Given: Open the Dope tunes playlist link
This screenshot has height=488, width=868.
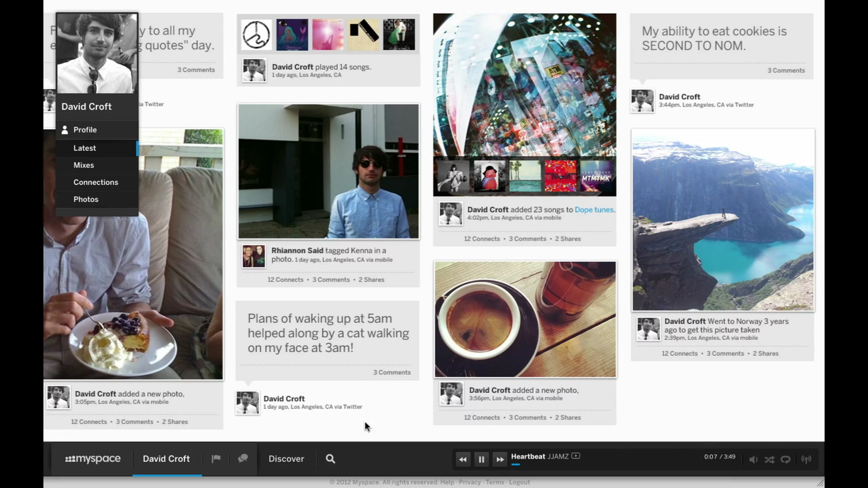Looking at the screenshot, I should 594,209.
